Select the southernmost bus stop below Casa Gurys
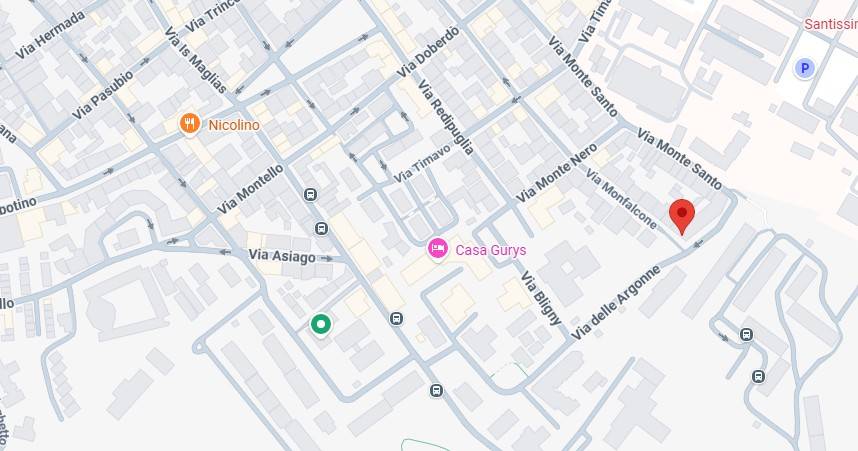The height and width of the screenshot is (451, 858). click(x=436, y=390)
